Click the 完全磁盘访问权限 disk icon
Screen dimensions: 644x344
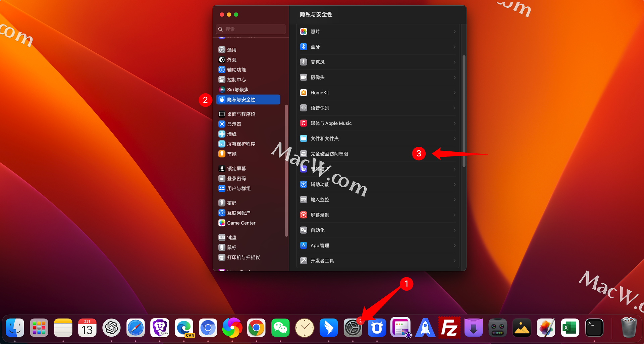[x=304, y=154]
